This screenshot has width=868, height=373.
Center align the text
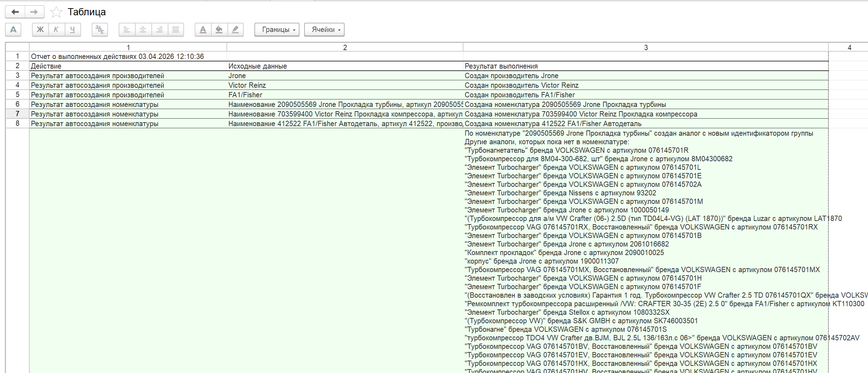click(x=143, y=29)
